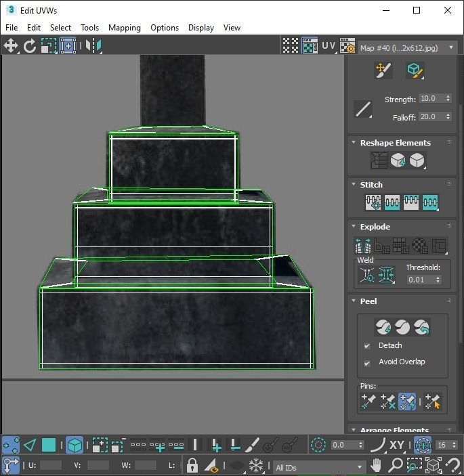Click the XY soft selection space button
This screenshot has height=476, width=464.
coord(396,445)
